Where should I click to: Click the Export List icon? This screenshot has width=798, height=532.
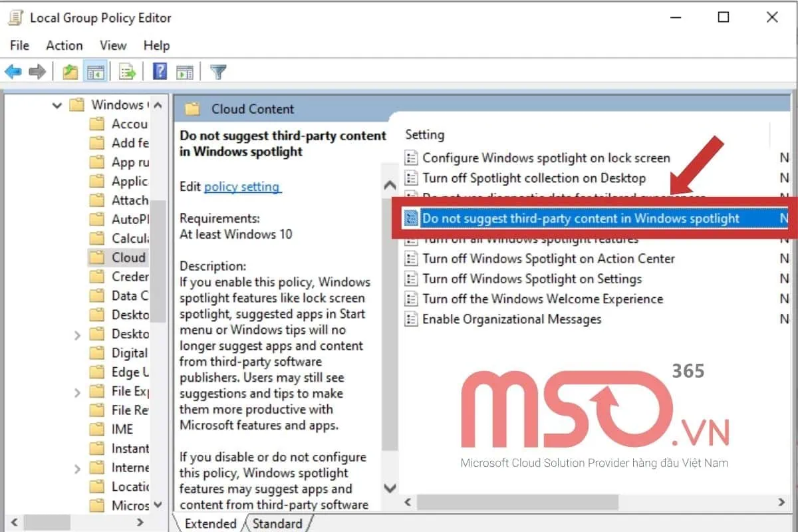tap(127, 70)
